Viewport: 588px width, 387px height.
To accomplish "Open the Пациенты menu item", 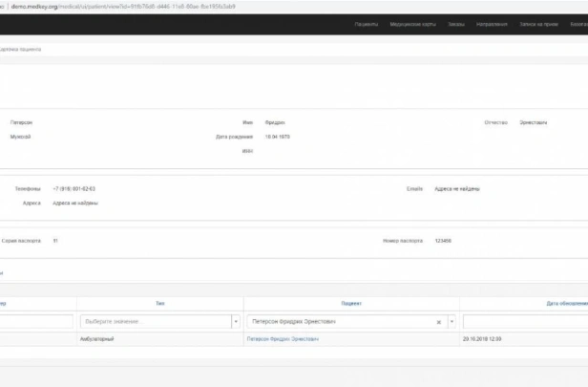I will coord(367,24).
